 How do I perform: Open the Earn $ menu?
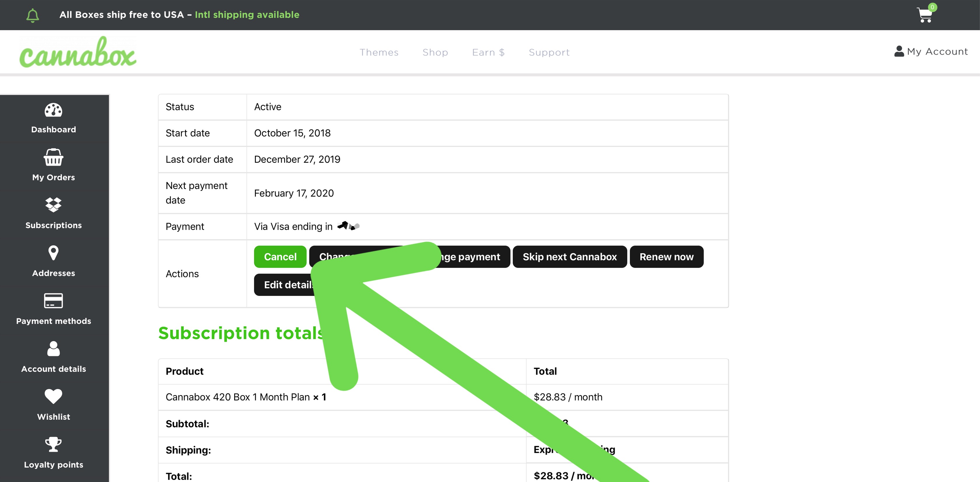coord(488,52)
